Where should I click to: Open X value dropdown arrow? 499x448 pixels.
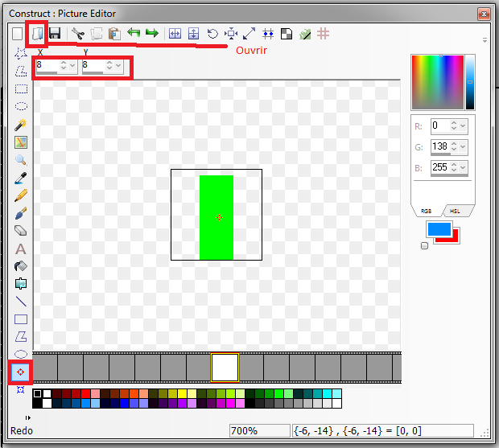click(72, 65)
